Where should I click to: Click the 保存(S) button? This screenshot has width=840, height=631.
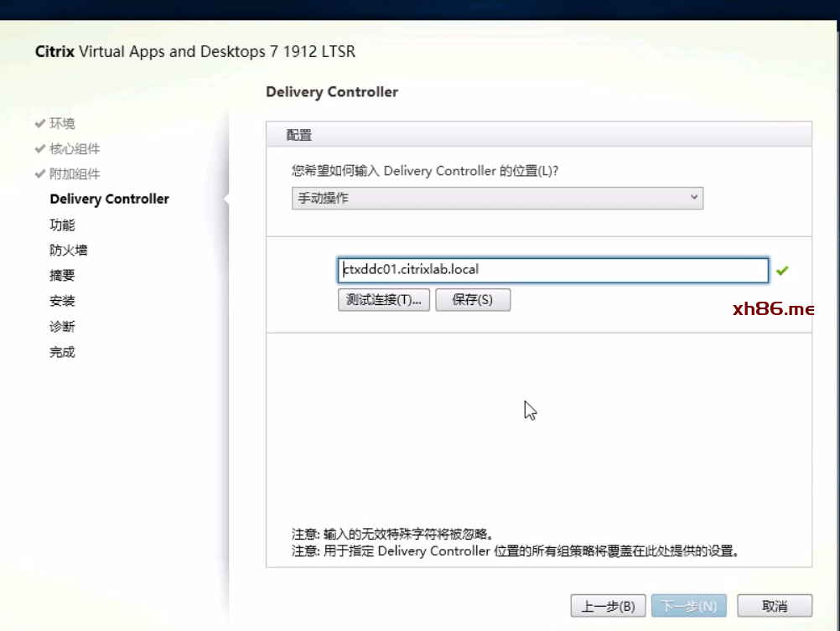pyautogui.click(x=473, y=300)
